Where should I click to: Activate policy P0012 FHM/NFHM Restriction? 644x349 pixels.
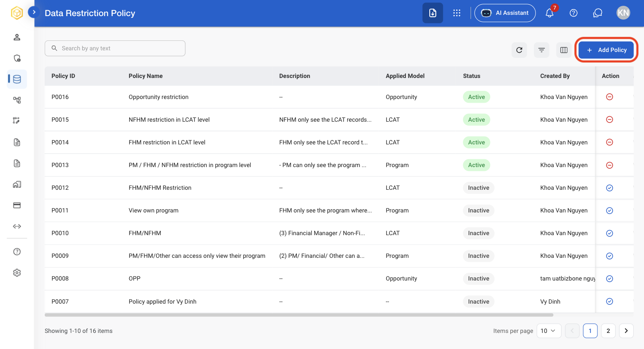click(x=609, y=188)
